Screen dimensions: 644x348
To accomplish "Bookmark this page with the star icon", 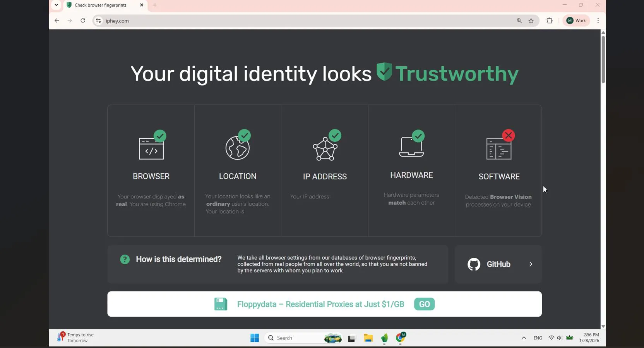I will 531,21.
